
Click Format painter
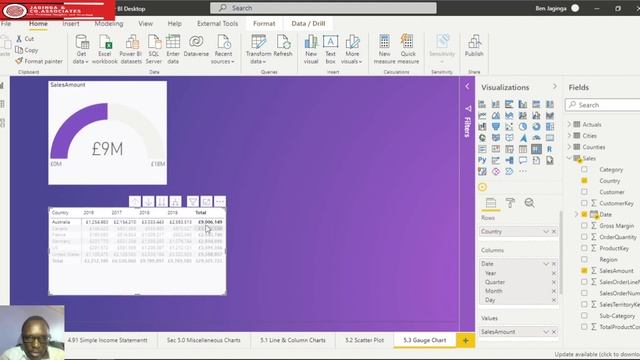pyautogui.click(x=39, y=61)
